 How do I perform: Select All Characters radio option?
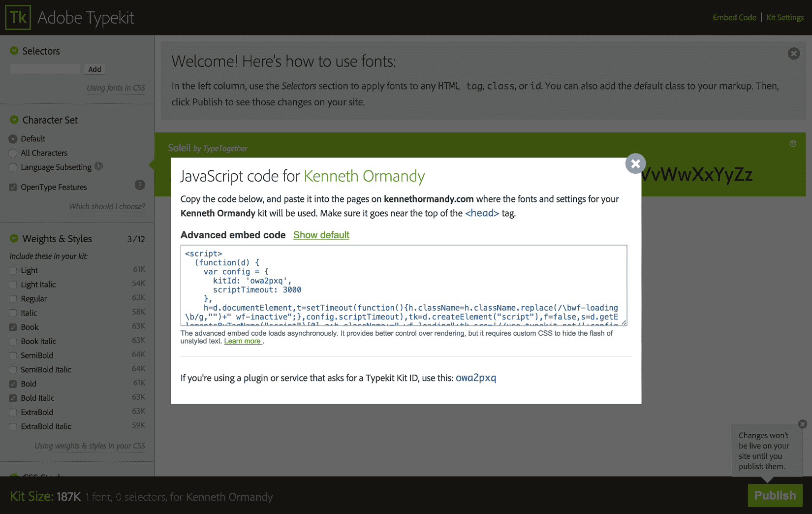pos(13,153)
